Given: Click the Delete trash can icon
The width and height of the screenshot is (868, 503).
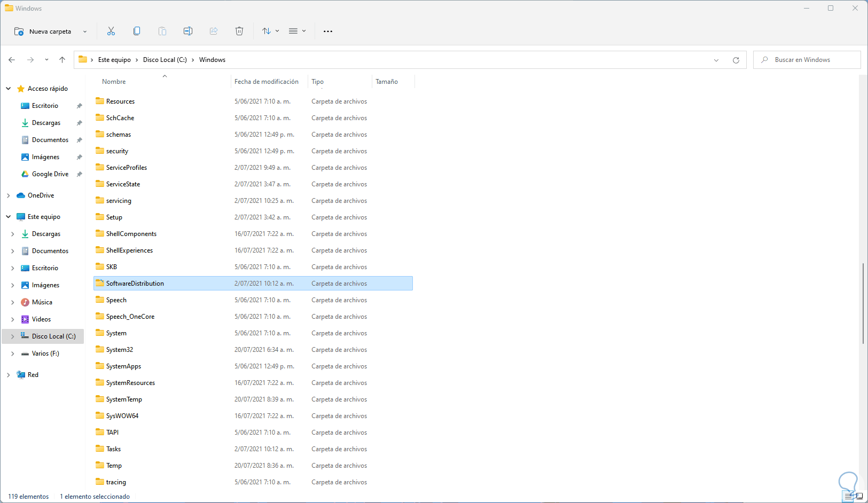Looking at the screenshot, I should [239, 32].
